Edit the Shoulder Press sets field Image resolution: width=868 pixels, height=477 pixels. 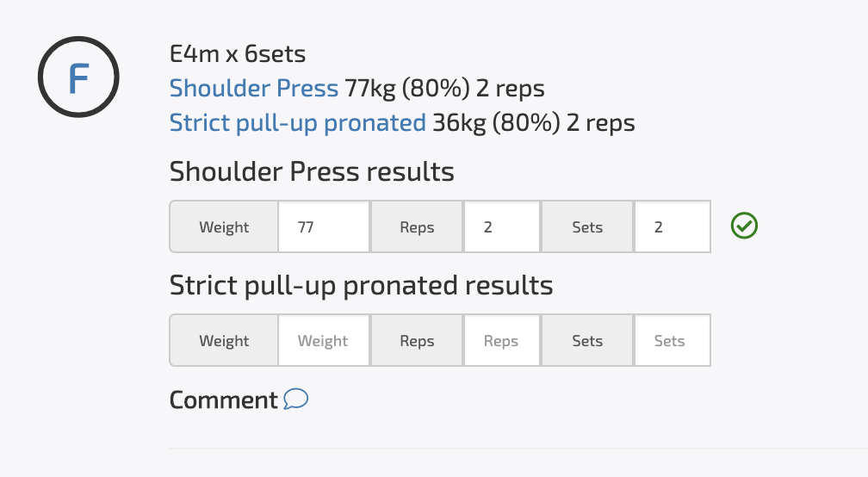pos(672,227)
